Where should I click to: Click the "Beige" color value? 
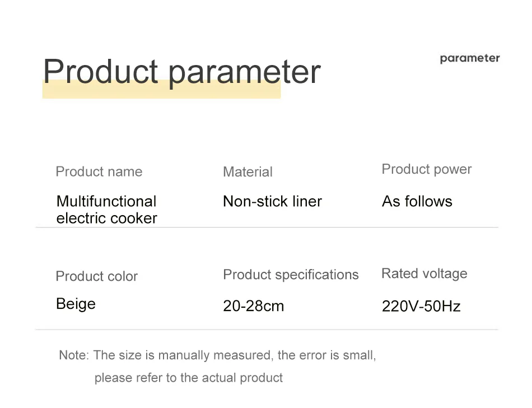(76, 304)
